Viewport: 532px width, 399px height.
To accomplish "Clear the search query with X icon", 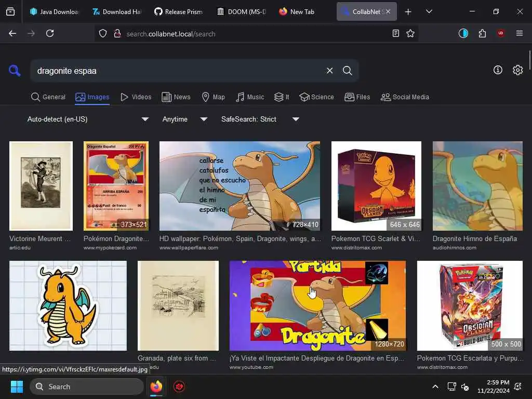I will (x=329, y=71).
